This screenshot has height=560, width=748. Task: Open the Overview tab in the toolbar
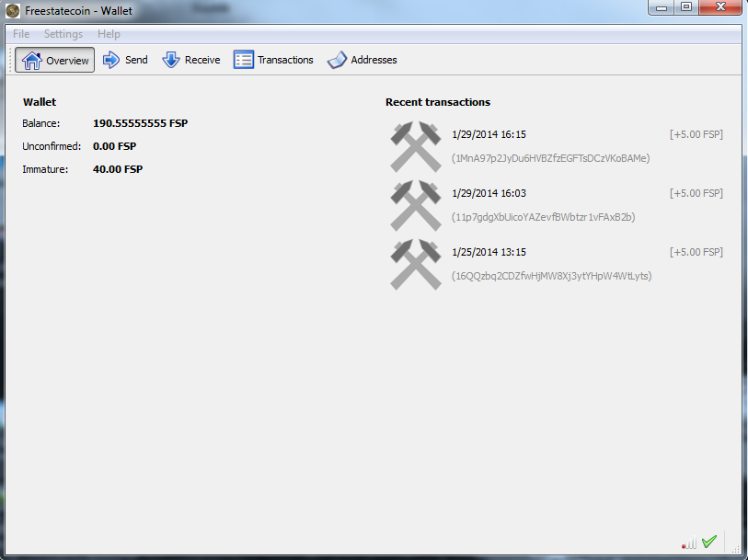coord(54,60)
